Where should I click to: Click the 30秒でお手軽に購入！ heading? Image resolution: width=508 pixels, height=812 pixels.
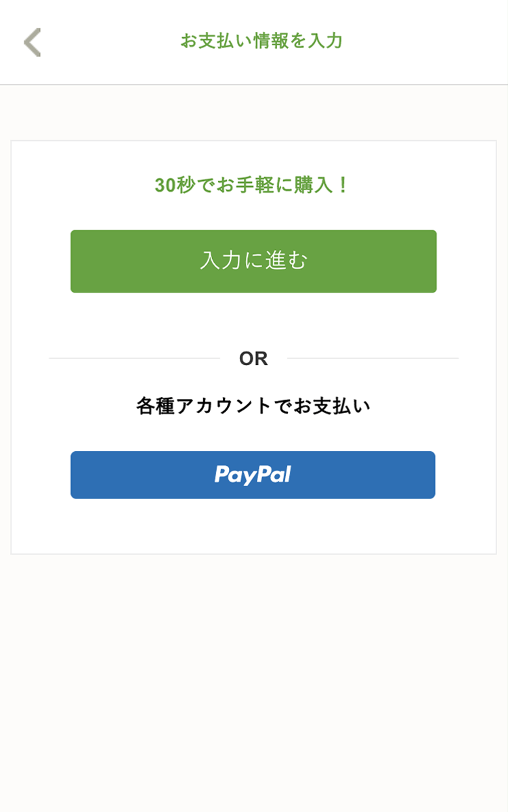coord(253,185)
